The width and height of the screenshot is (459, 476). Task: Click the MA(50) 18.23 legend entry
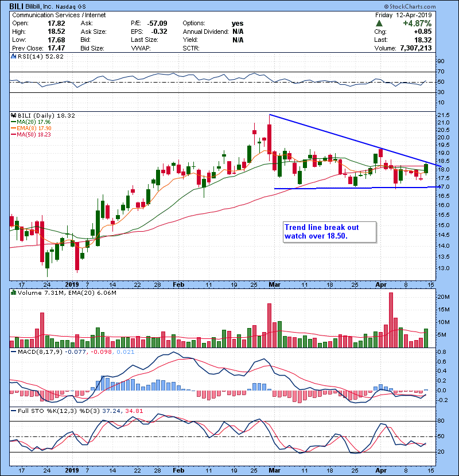(30, 135)
